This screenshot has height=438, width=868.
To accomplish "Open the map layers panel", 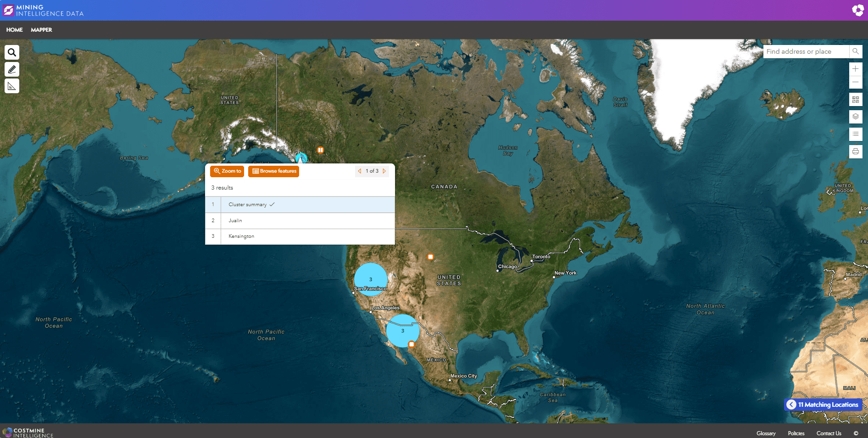I will (x=855, y=117).
